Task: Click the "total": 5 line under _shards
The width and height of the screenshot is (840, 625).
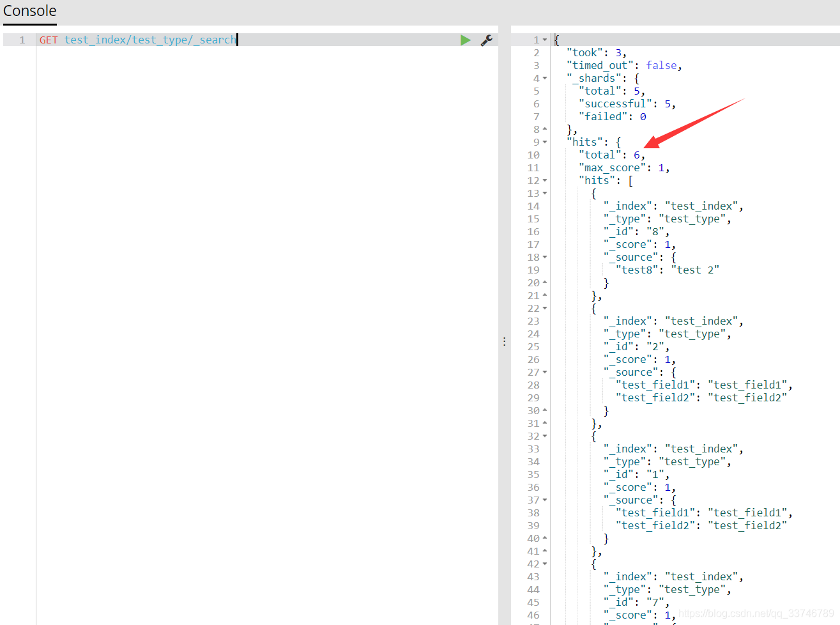Action: coord(612,91)
